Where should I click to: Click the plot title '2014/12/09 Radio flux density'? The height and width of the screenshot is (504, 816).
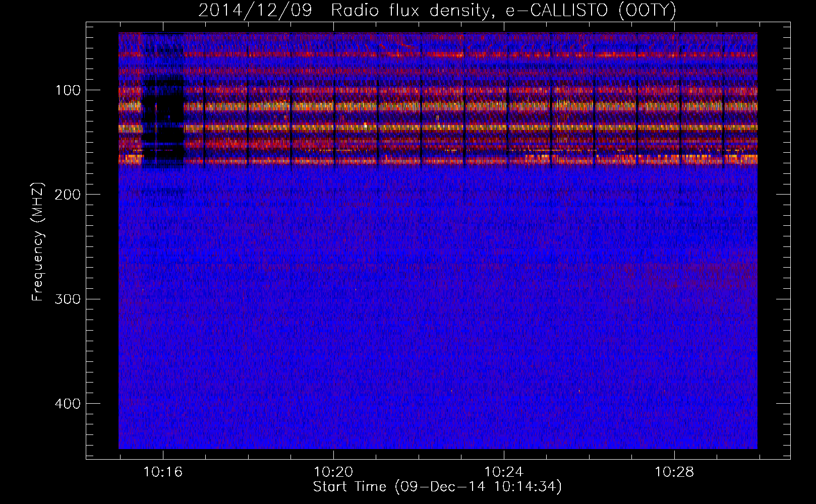click(x=437, y=10)
